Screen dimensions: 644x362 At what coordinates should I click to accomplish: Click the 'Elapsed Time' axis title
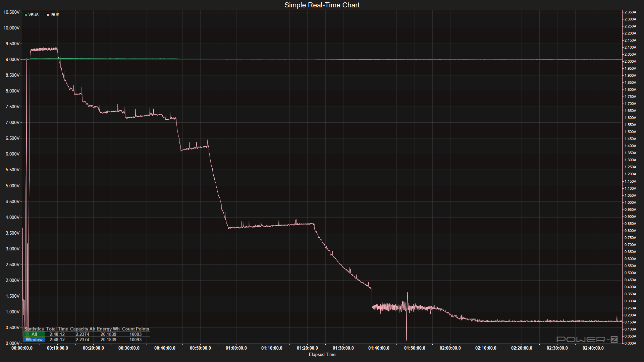(322, 354)
